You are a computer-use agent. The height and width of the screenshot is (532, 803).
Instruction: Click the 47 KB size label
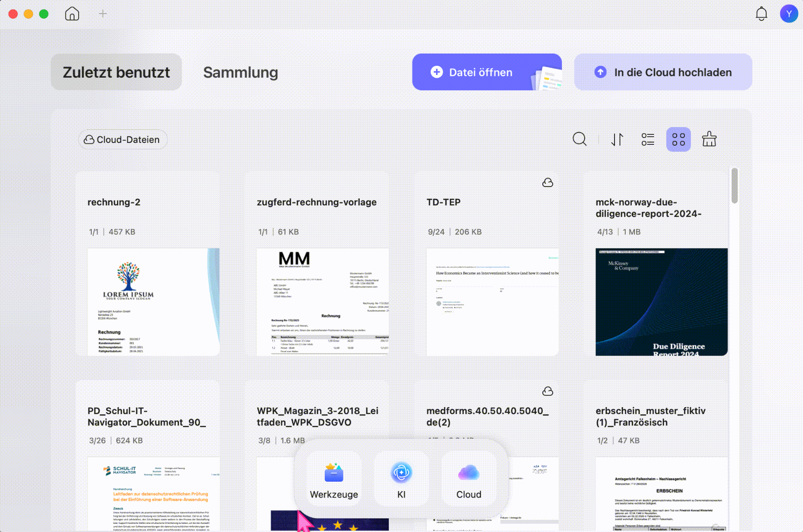[x=629, y=441]
